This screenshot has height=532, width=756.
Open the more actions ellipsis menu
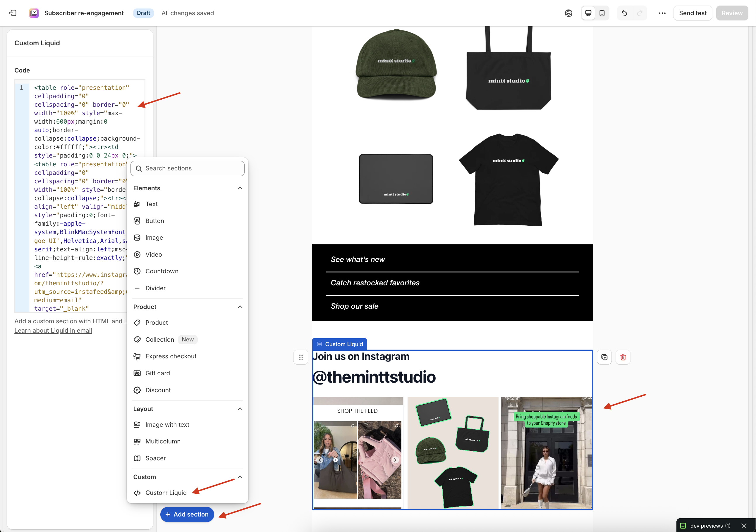[x=662, y=13]
